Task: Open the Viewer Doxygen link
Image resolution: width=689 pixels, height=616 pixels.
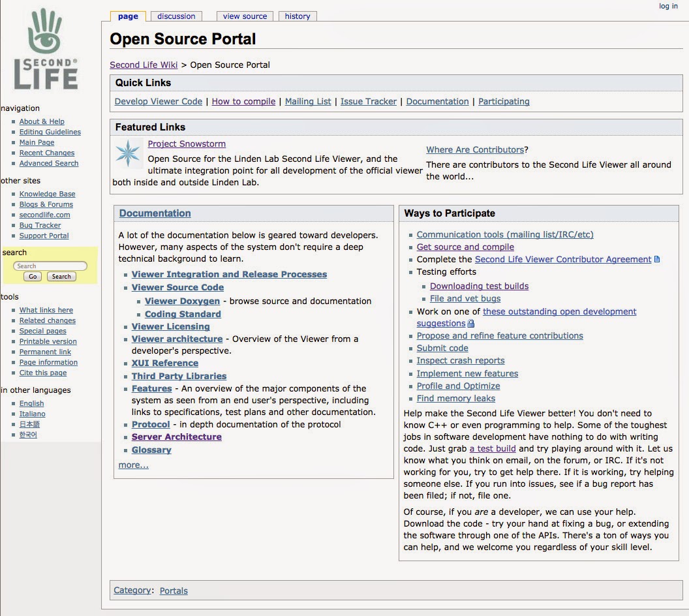Action: pos(182,301)
